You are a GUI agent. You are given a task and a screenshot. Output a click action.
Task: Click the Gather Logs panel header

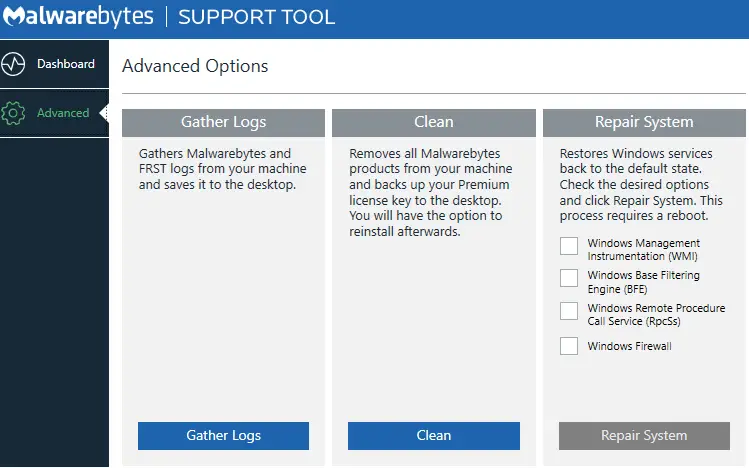pyautogui.click(x=224, y=123)
